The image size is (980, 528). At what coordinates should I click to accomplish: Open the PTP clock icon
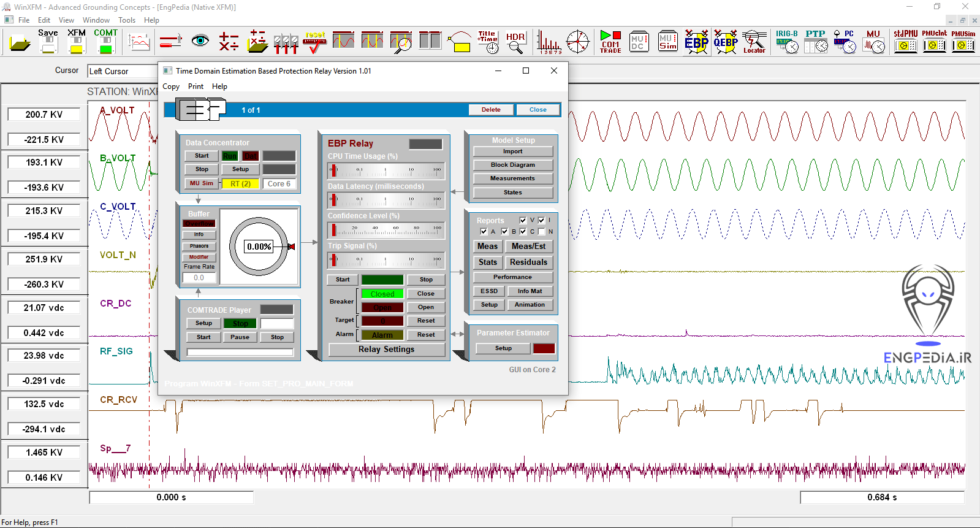coord(816,42)
